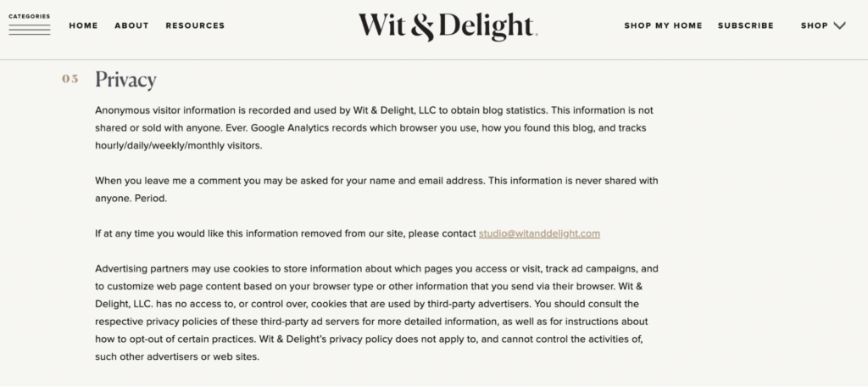
Task: Go to the Home page
Action: pos(84,25)
